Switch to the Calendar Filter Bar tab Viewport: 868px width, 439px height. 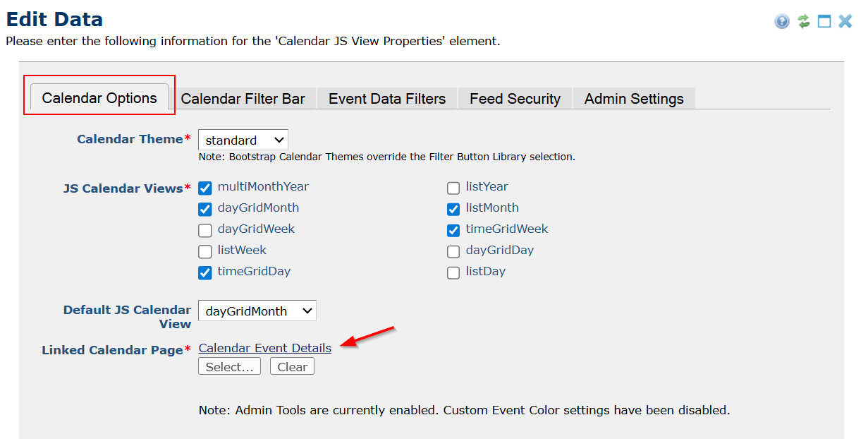(x=243, y=99)
